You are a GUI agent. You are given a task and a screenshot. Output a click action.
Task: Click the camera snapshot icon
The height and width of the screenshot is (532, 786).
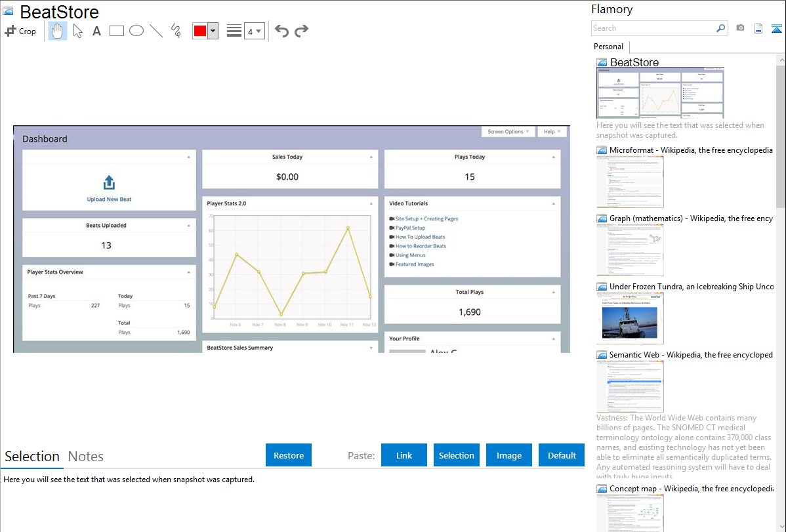[740, 28]
